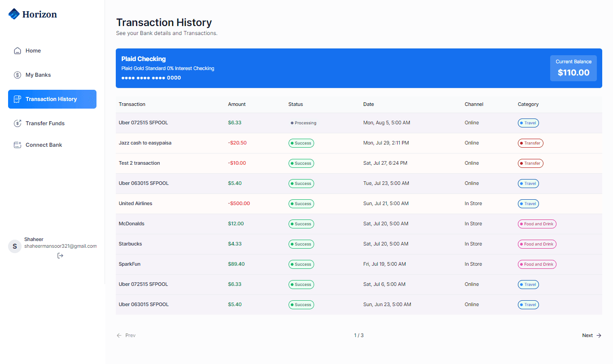The width and height of the screenshot is (613, 364).
Task: Select the Travel category badge for Uber 072515
Action: (528, 123)
